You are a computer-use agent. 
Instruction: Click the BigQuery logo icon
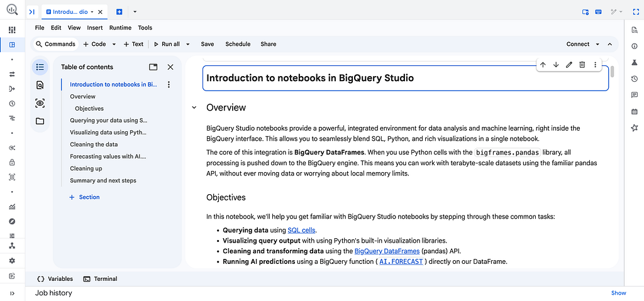[x=12, y=9]
